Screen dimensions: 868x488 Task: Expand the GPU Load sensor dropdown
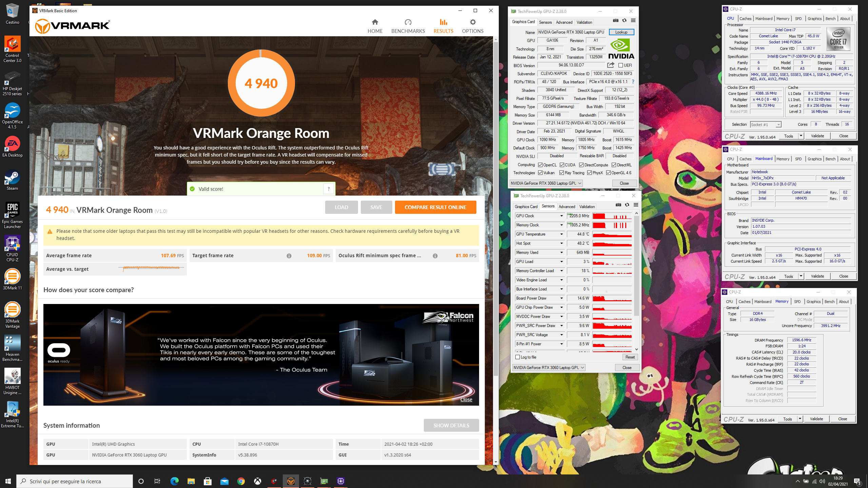pos(561,262)
